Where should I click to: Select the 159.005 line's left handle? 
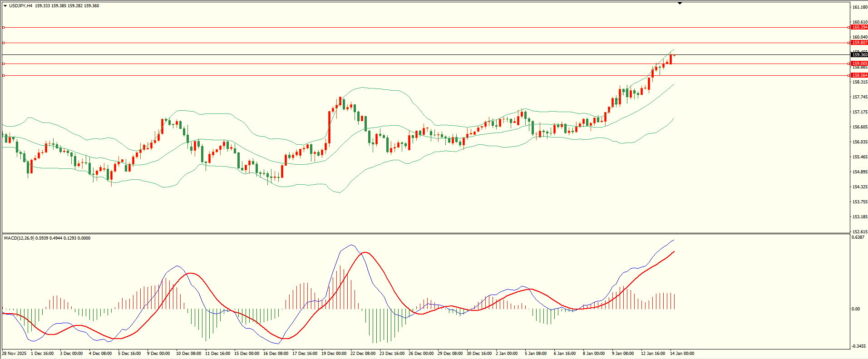point(3,64)
